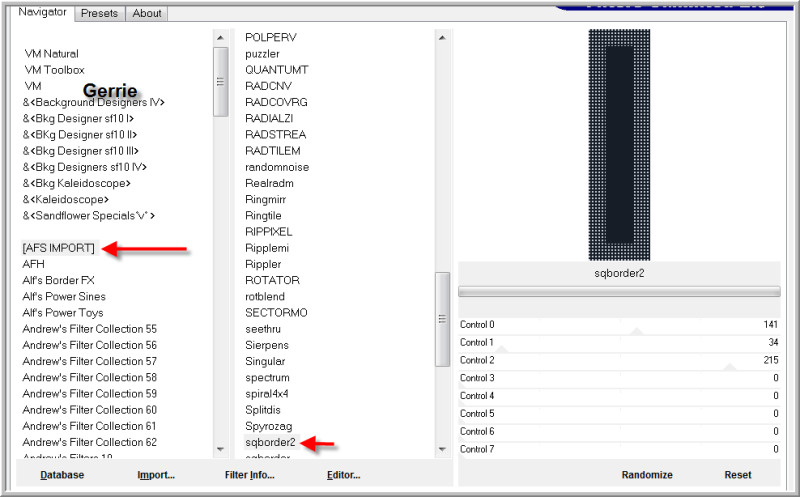The image size is (800, 497).
Task: Select Andrew's Filter Collection 58
Action: pos(89,378)
